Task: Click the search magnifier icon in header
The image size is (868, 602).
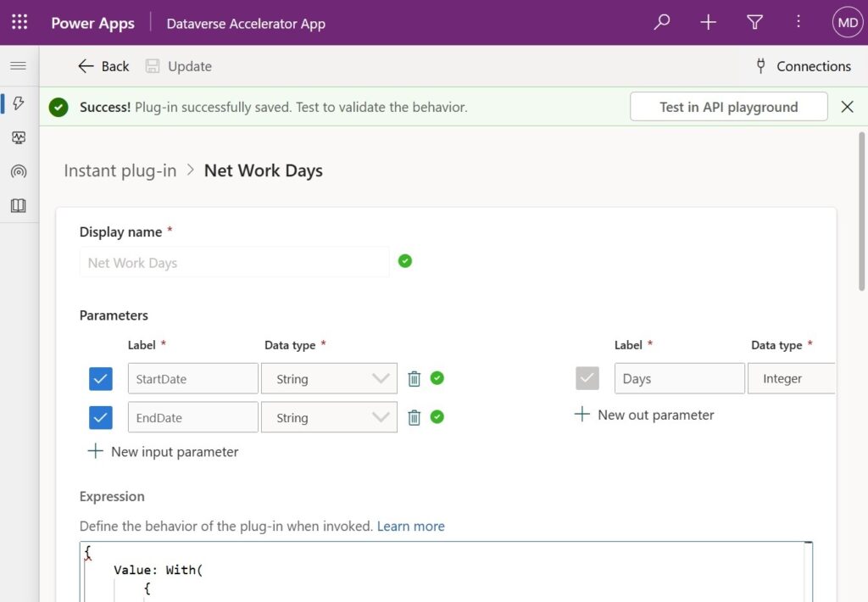Action: (x=661, y=22)
